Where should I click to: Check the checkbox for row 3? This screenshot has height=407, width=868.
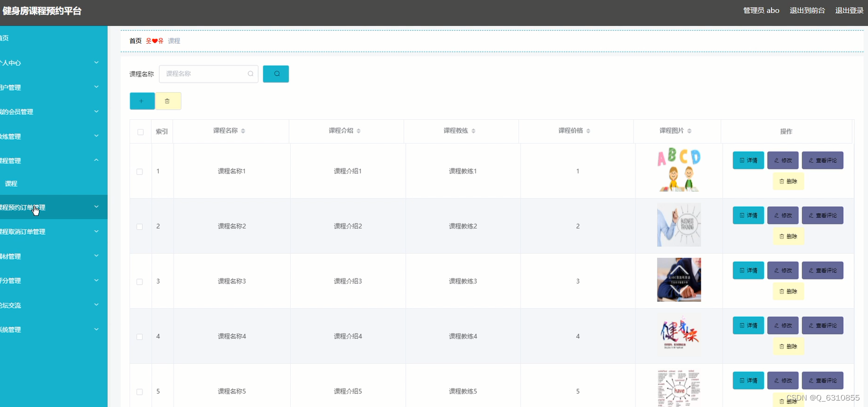140,282
